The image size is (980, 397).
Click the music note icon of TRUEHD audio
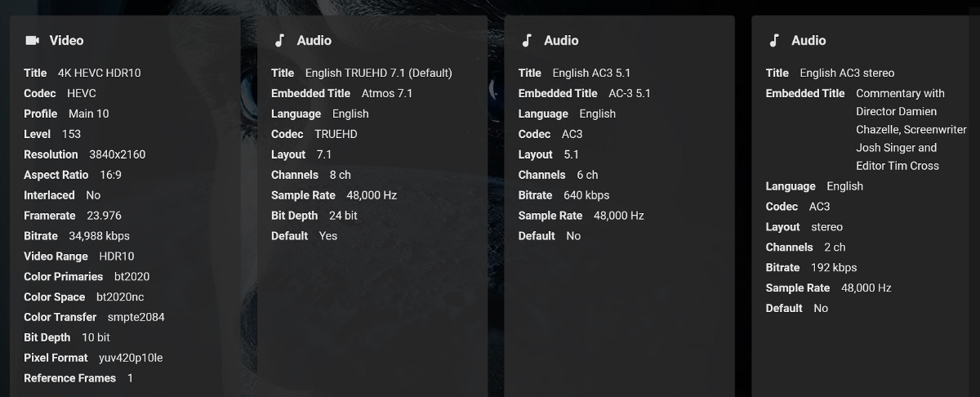click(x=279, y=40)
